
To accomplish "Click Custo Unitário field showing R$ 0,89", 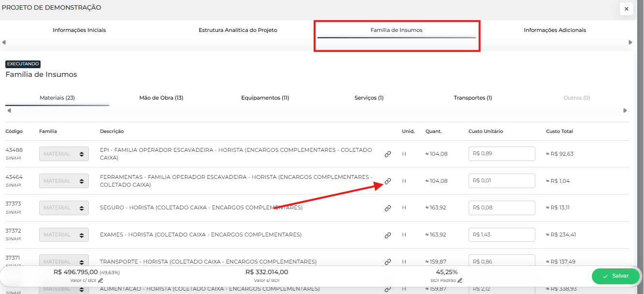I will [x=501, y=154].
